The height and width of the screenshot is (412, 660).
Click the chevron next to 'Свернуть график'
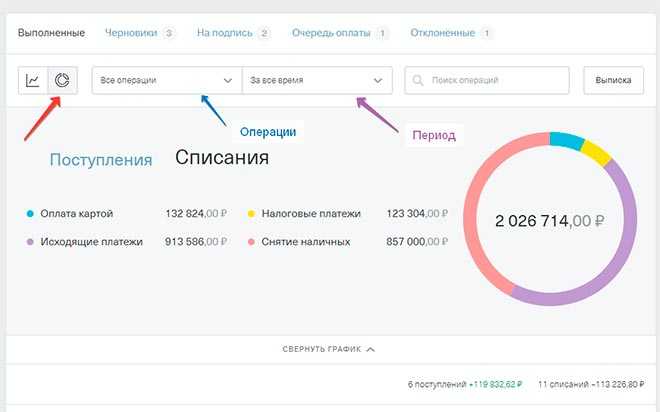[x=370, y=349]
